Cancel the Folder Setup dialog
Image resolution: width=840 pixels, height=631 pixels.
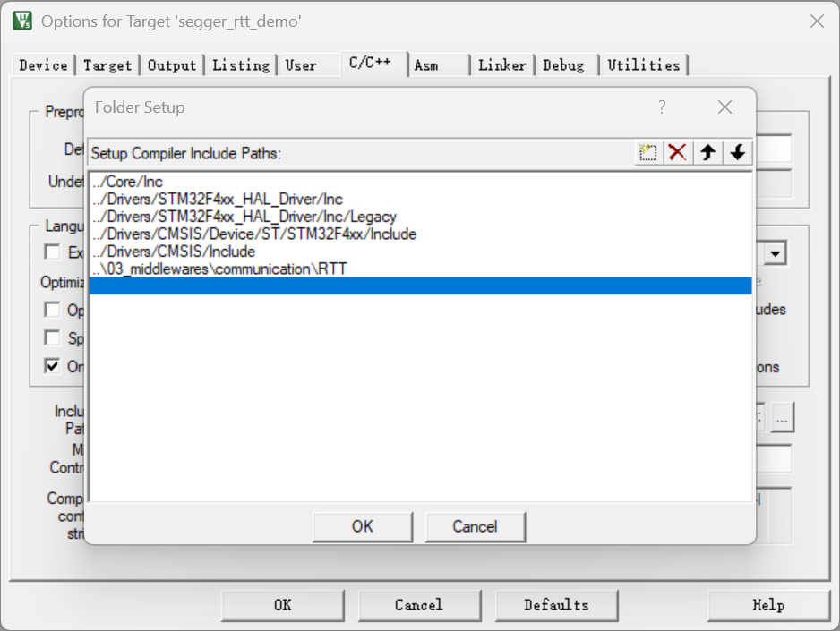pyautogui.click(x=476, y=526)
